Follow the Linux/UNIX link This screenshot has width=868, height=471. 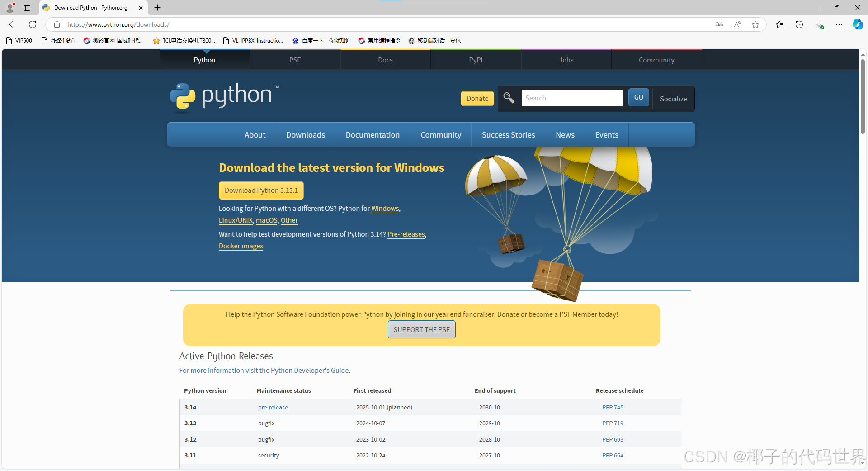pos(236,220)
